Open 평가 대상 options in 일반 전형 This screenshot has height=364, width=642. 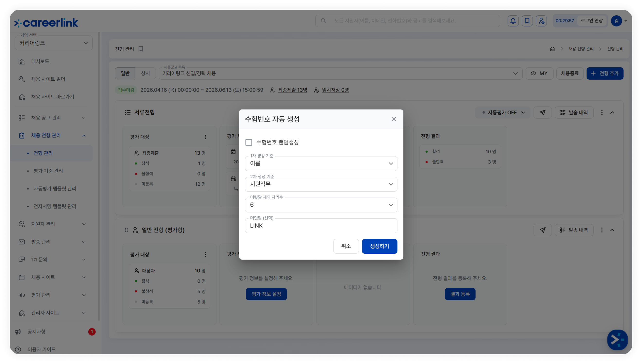(x=205, y=254)
